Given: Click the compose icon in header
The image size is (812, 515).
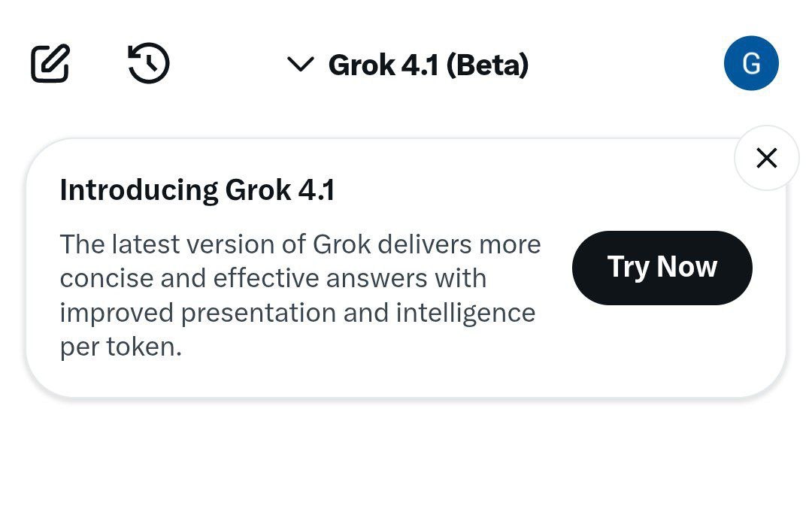Looking at the screenshot, I should pyautogui.click(x=50, y=64).
